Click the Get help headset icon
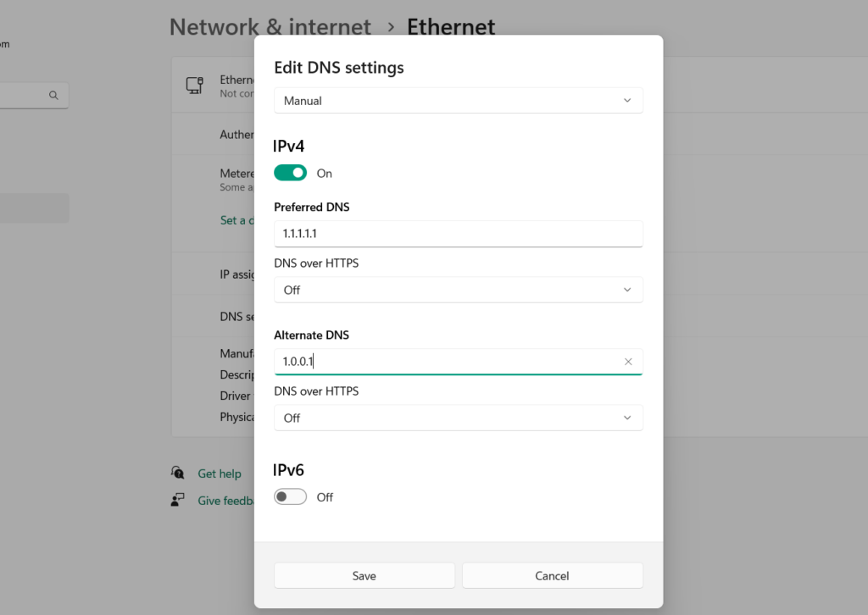 pos(177,473)
